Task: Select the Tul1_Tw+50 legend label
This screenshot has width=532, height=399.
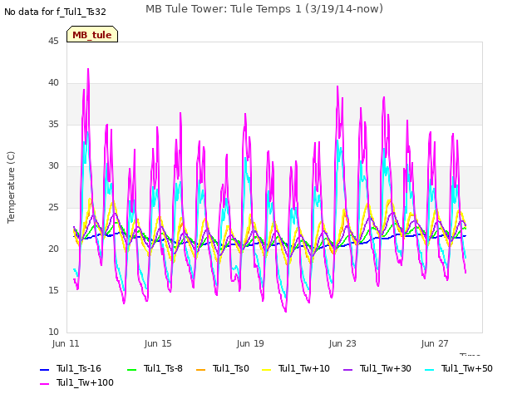Action: [467, 368]
